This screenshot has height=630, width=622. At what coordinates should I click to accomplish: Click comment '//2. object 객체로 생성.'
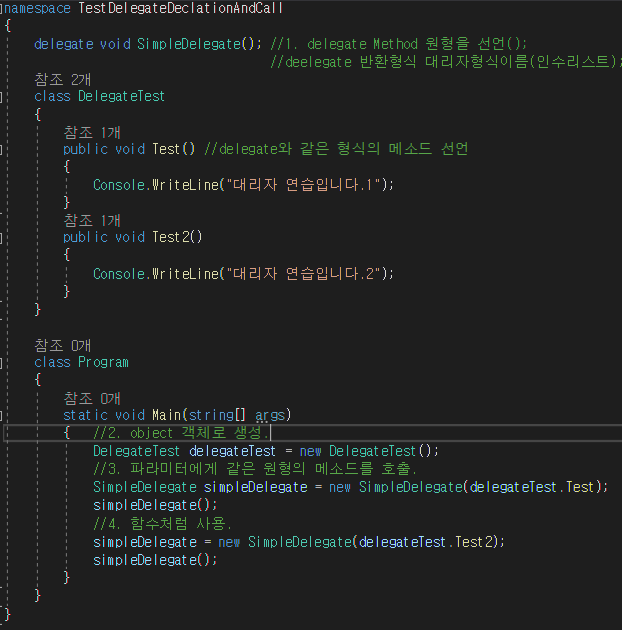pyautogui.click(x=181, y=433)
